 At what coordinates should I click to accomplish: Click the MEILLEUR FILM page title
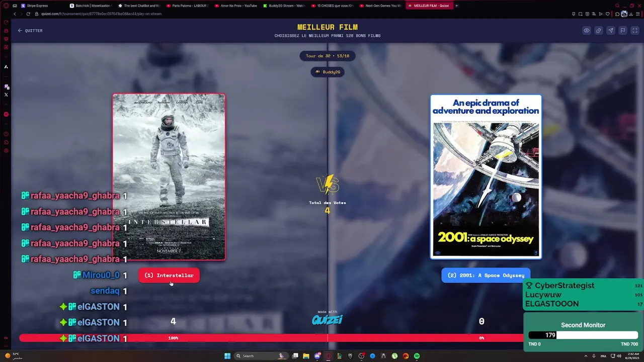[x=328, y=27]
